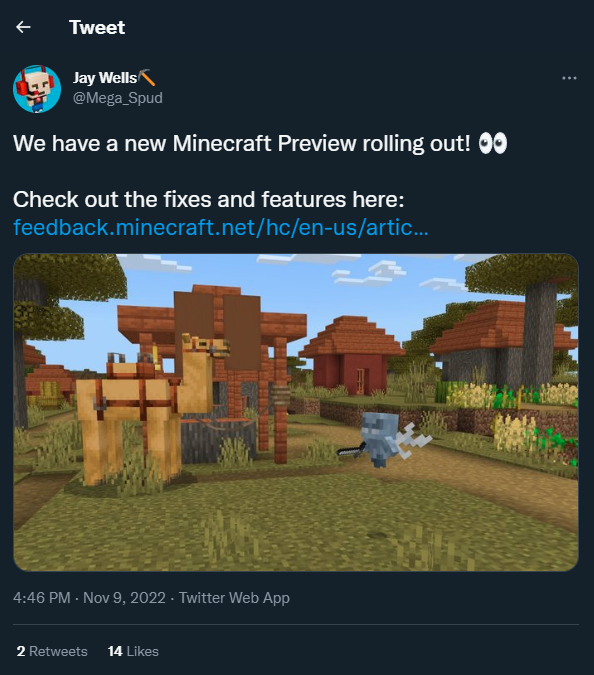Go back using the left arrow

coord(23,27)
